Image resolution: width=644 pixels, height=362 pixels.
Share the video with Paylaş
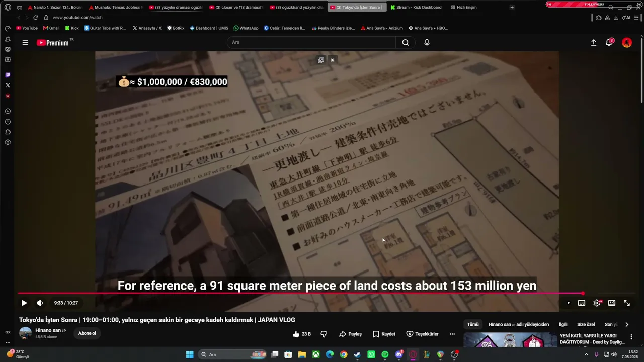point(350,334)
